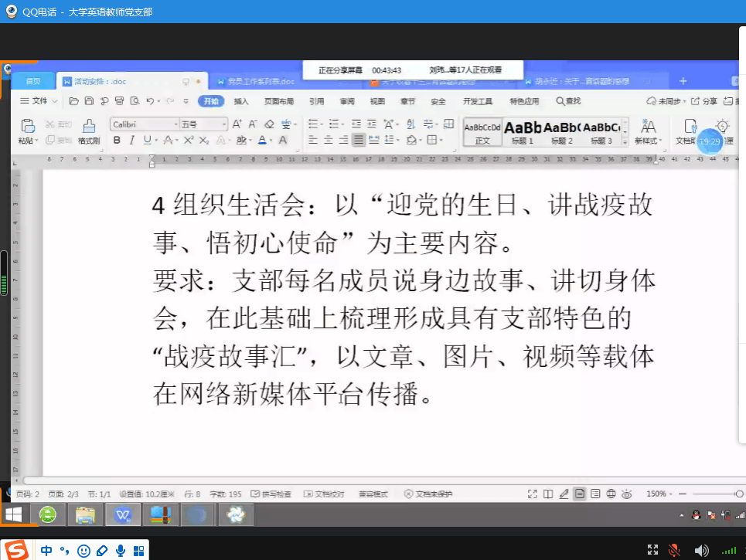Toggle Chinese/English input mode (中)
Viewport: 746px width, 560px height.
[x=46, y=551]
